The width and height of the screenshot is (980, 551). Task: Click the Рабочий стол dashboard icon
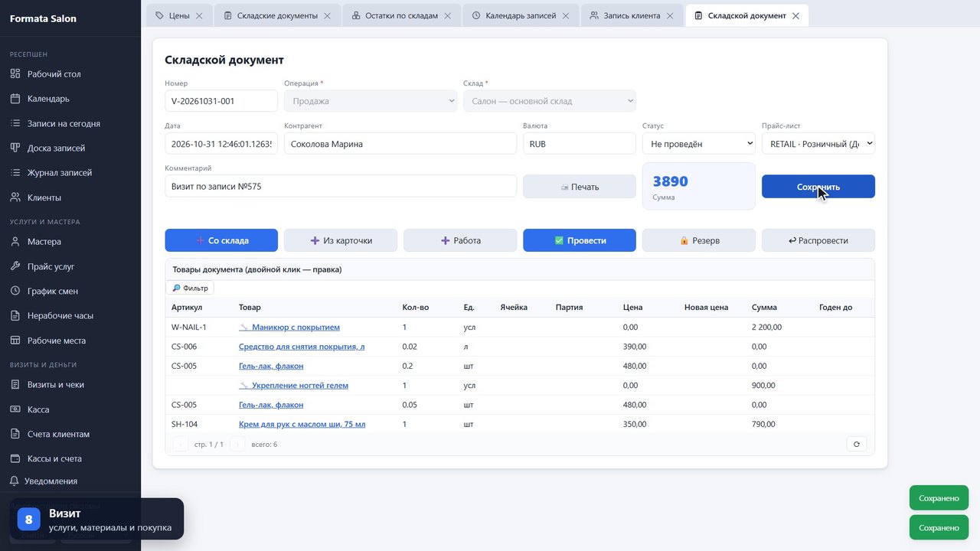15,74
